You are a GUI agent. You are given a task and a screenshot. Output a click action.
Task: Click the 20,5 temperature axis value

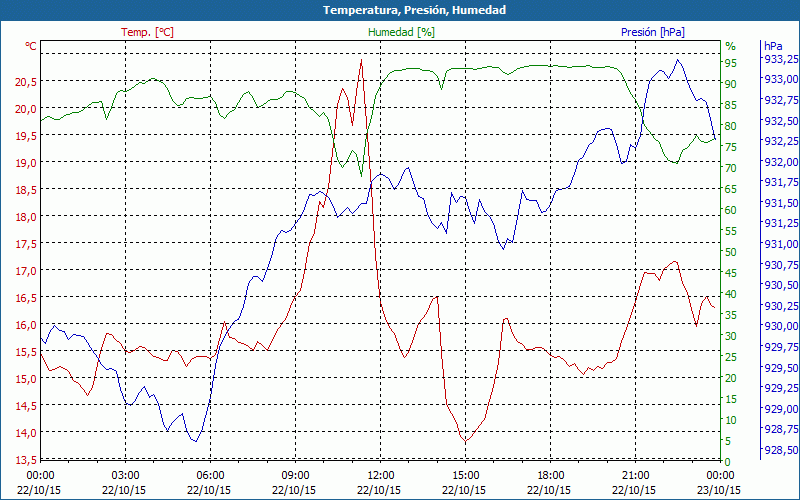tap(27, 81)
